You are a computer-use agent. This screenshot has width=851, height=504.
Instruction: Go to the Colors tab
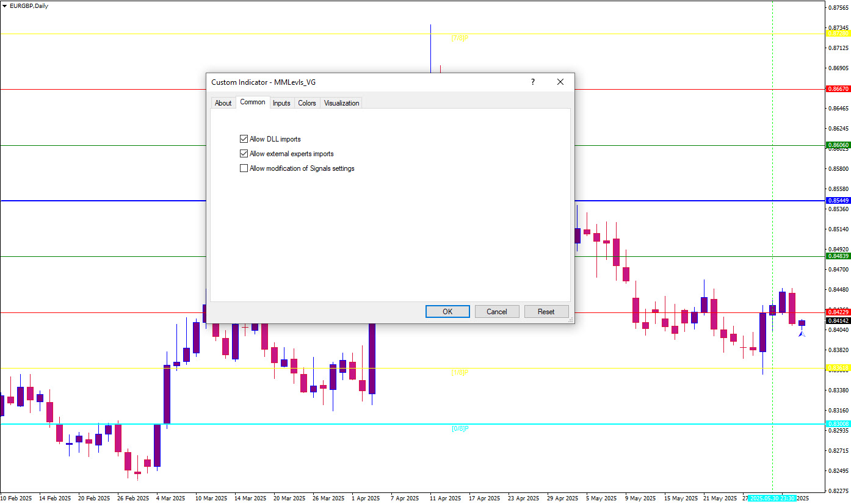pos(307,103)
